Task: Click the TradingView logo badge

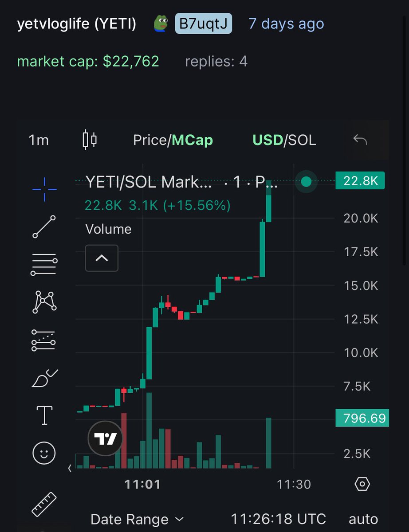Action: tap(106, 438)
